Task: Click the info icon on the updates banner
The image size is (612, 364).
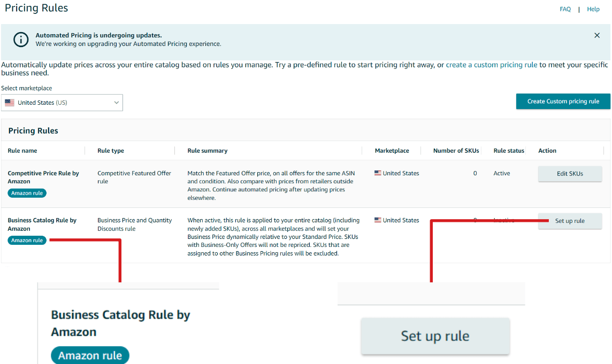Action: [20, 39]
